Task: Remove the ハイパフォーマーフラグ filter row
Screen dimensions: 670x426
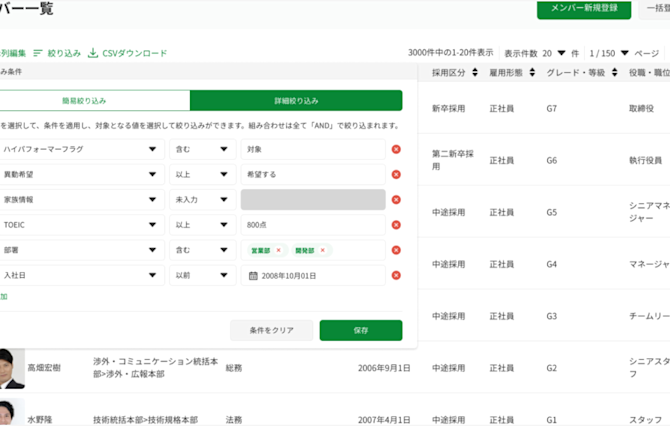Action: (x=396, y=149)
